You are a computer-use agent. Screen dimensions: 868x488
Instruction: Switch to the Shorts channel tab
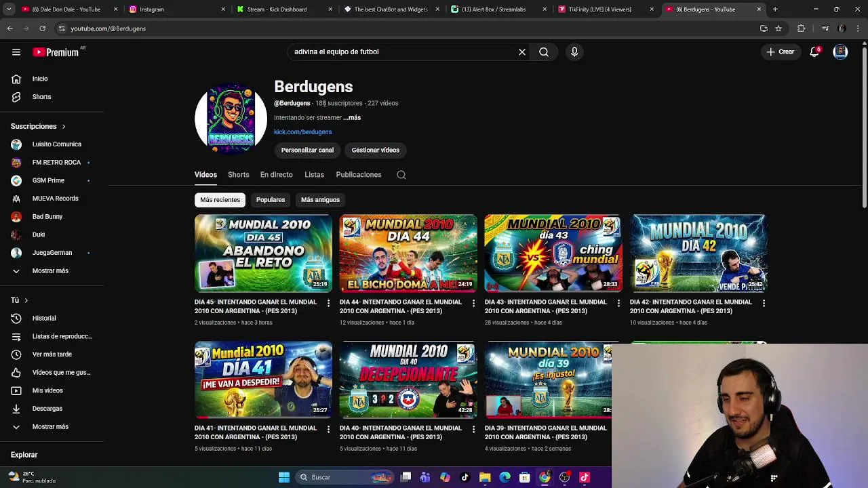coord(238,175)
